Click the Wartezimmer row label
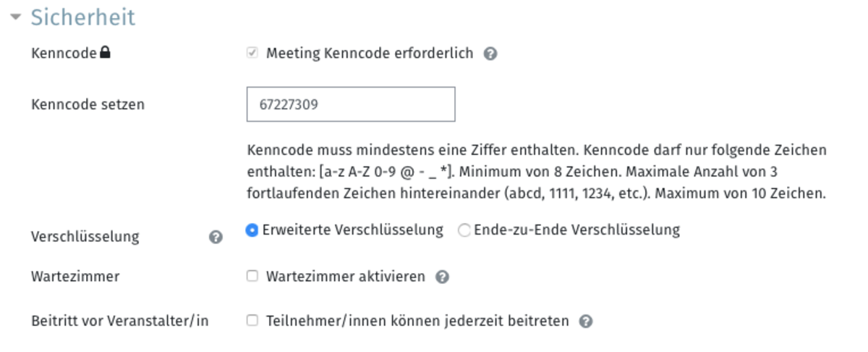Screen dimensions: 868x352 [x=76, y=277]
